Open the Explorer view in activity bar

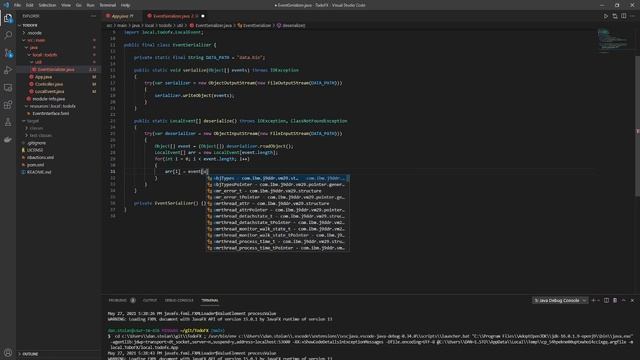(x=8, y=18)
